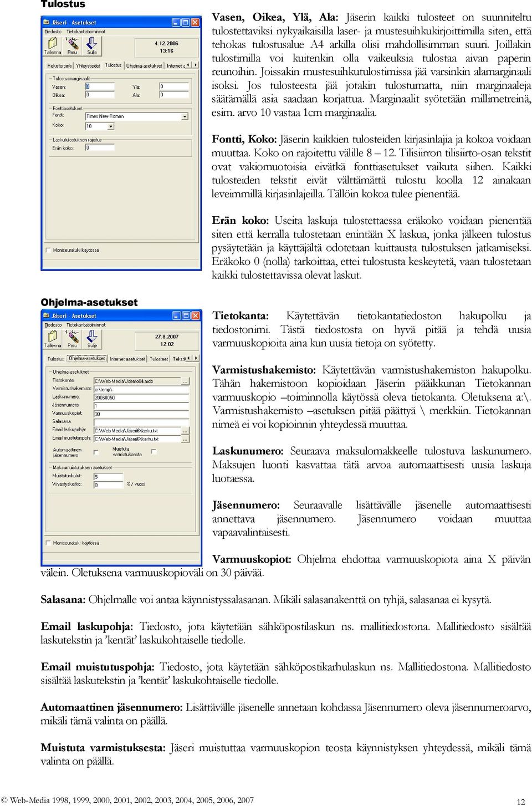532x806 pixels.
Task: Click the Erän koko field
Action: click(x=100, y=148)
